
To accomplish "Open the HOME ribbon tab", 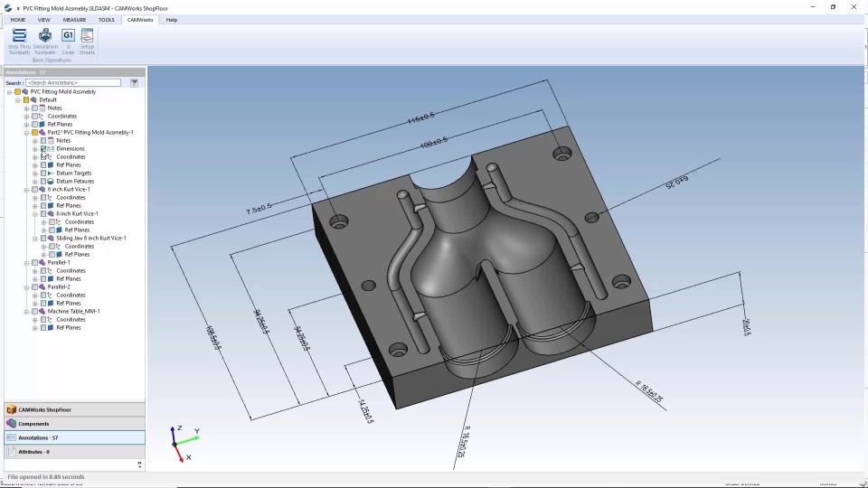I will click(18, 20).
